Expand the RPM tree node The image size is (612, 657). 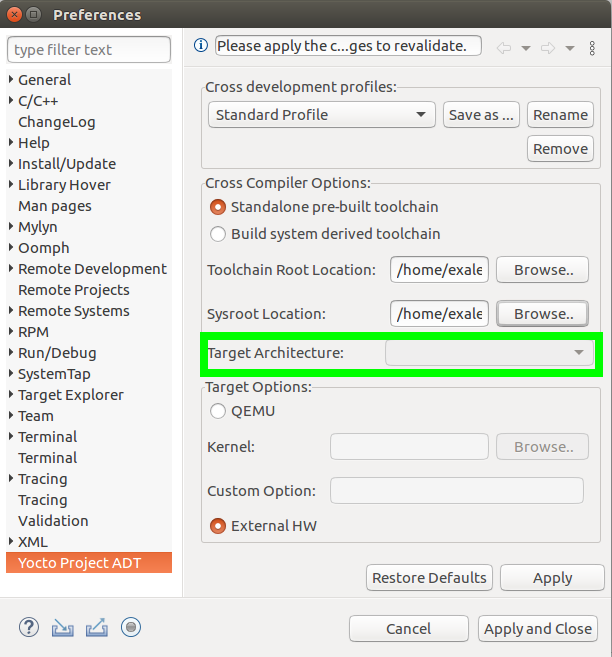click(x=11, y=331)
